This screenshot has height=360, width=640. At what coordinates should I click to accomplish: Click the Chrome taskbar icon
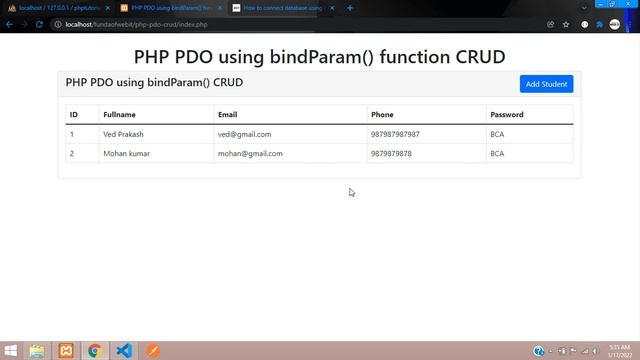[x=95, y=351]
